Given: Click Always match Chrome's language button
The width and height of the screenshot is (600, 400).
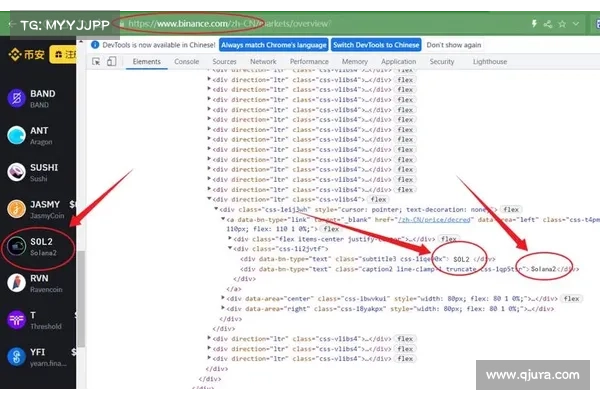Looking at the screenshot, I should pos(274,45).
